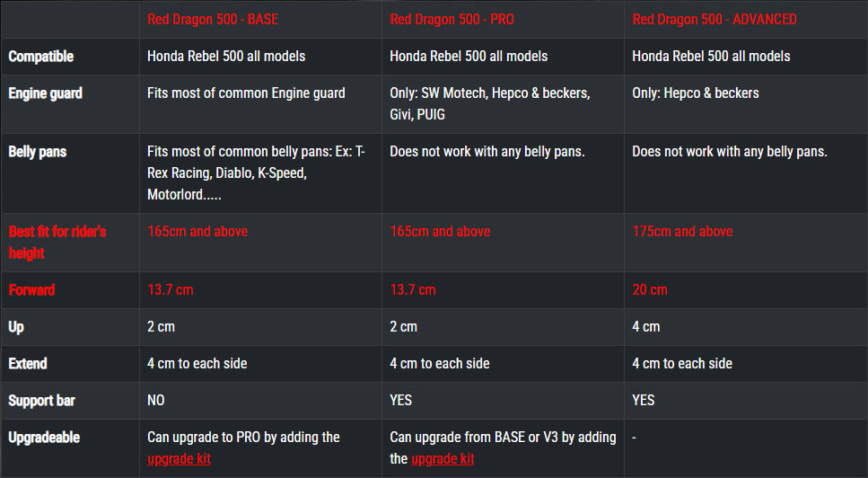Select the Red Dragon 500 - ADVANCED header
The height and width of the screenshot is (478, 868).
click(715, 20)
